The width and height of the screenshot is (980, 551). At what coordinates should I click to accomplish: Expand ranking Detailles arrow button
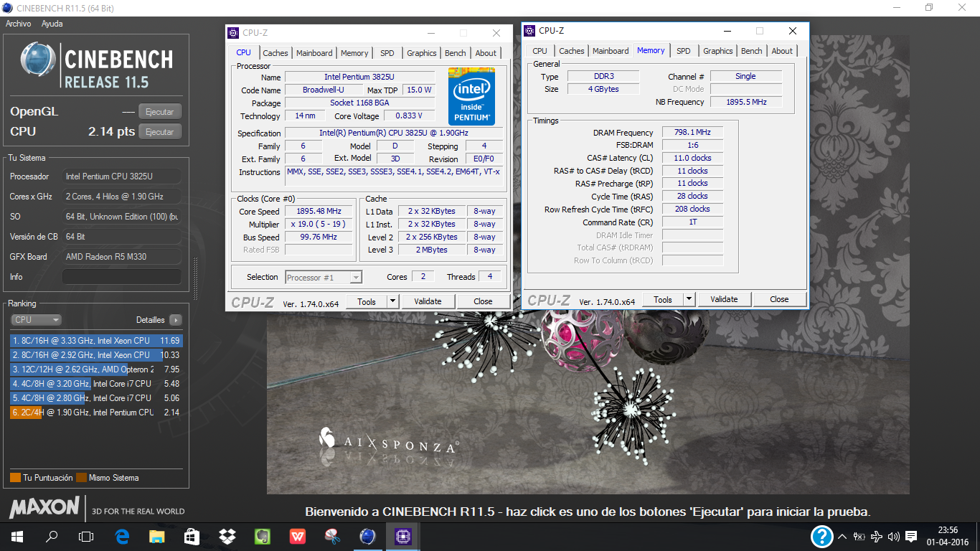click(x=175, y=320)
